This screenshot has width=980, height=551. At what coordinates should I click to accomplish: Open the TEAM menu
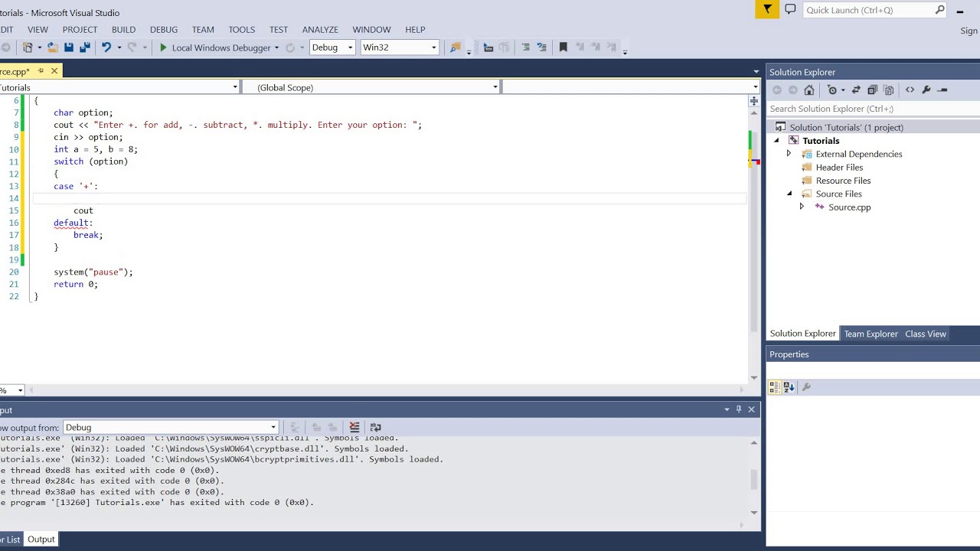(203, 29)
